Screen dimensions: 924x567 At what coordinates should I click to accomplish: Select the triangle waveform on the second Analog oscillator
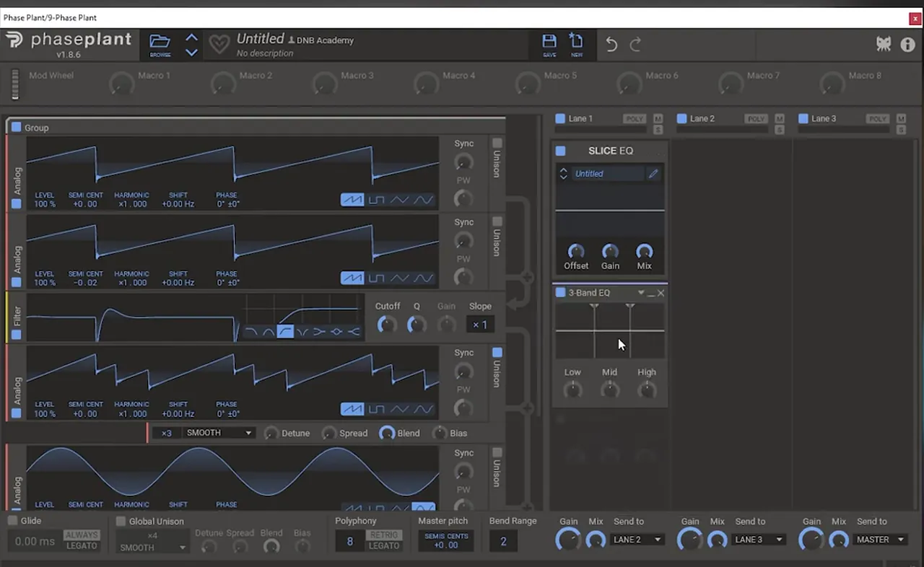coord(400,278)
